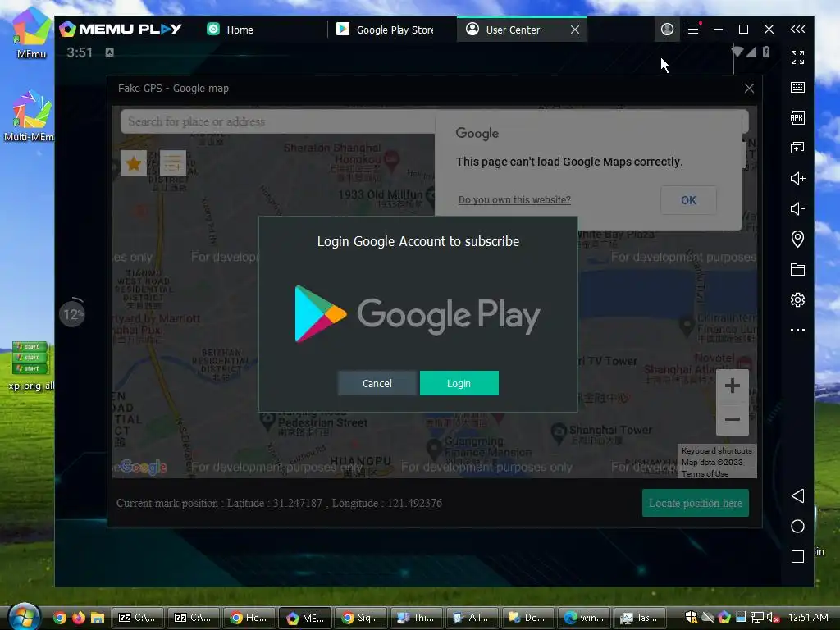Image resolution: width=840 pixels, height=630 pixels.
Task: Open the keyboard mapping icon
Action: [797, 87]
